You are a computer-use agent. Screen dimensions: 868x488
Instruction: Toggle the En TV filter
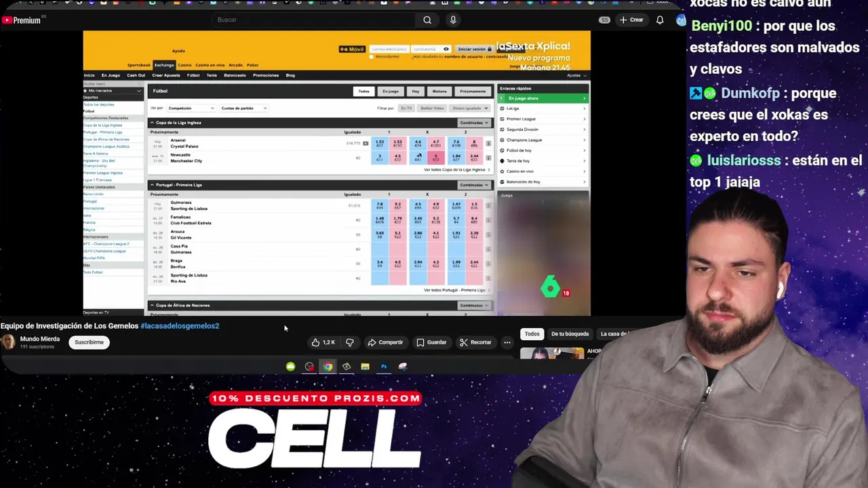406,108
